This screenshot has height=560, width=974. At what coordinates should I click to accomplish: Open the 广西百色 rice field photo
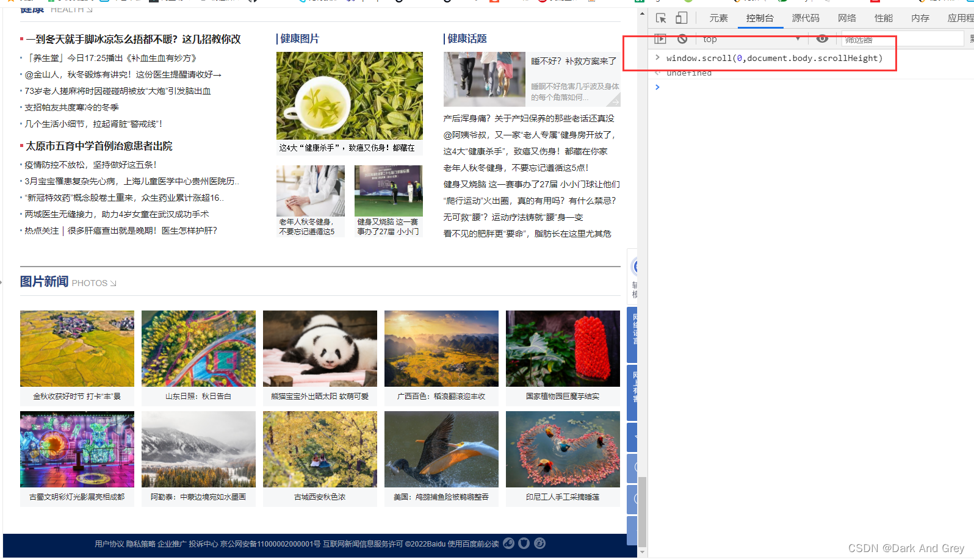(x=441, y=349)
